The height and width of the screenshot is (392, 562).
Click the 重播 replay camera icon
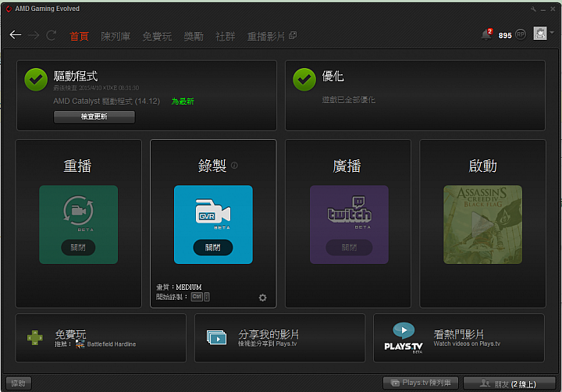tap(79, 211)
